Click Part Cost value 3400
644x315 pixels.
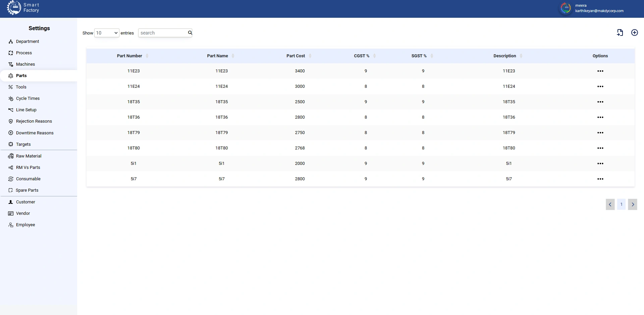pos(300,71)
